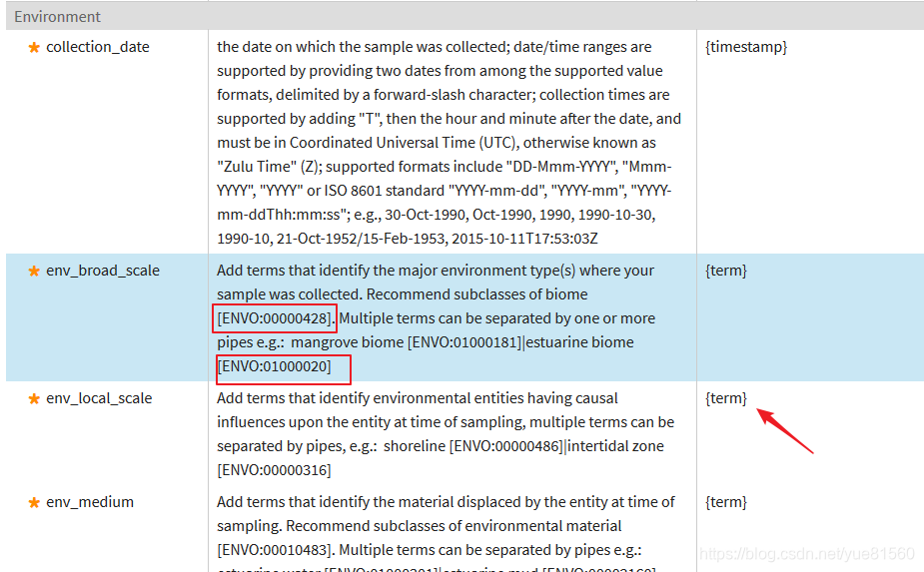Click the orange star beside env_local_scale

tap(34, 399)
